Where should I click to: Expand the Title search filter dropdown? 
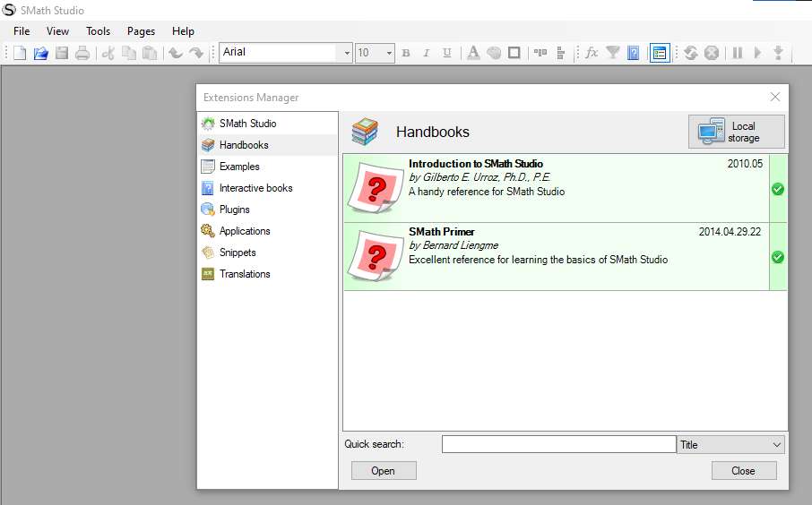tap(776, 445)
